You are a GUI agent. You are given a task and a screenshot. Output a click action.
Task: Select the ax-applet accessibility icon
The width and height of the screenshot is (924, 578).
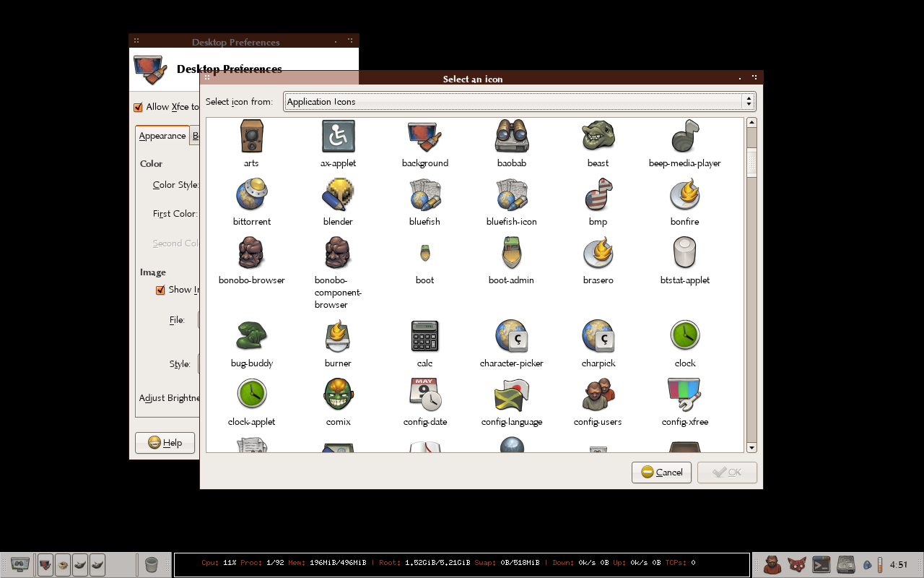point(338,136)
